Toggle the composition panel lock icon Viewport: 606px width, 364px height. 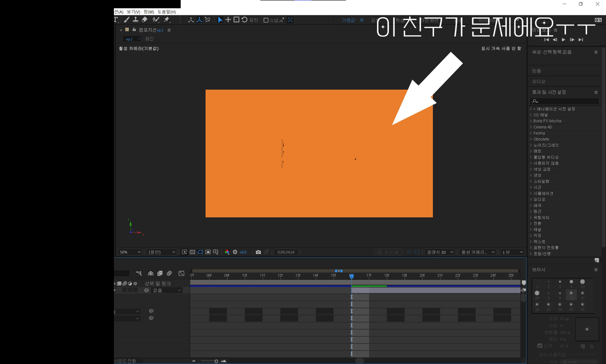tap(134, 30)
